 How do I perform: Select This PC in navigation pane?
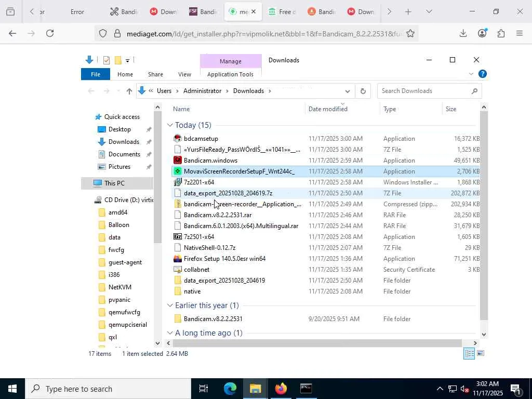114,183
